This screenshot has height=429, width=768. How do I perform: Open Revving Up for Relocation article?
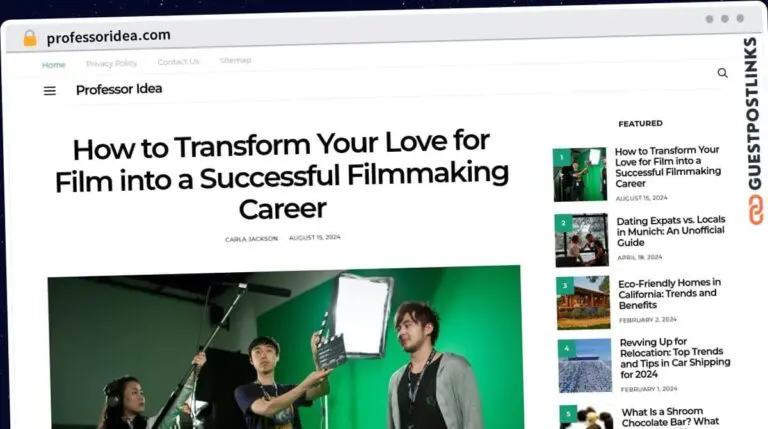click(673, 361)
